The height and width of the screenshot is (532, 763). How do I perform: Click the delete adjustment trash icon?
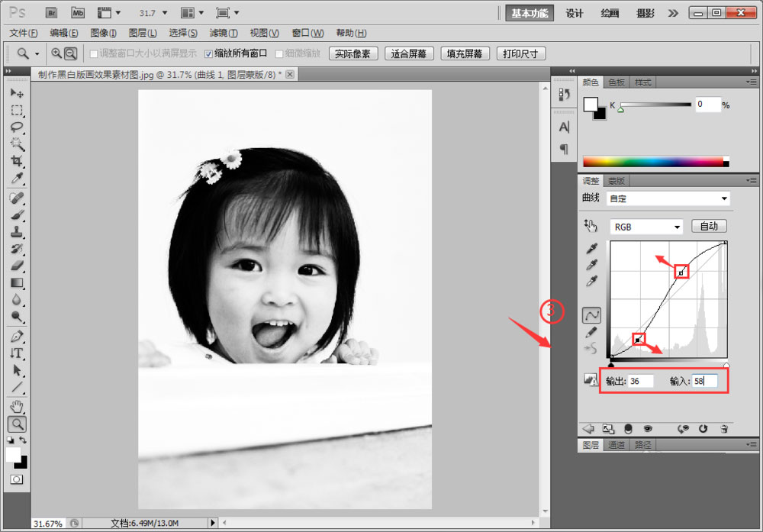724,429
